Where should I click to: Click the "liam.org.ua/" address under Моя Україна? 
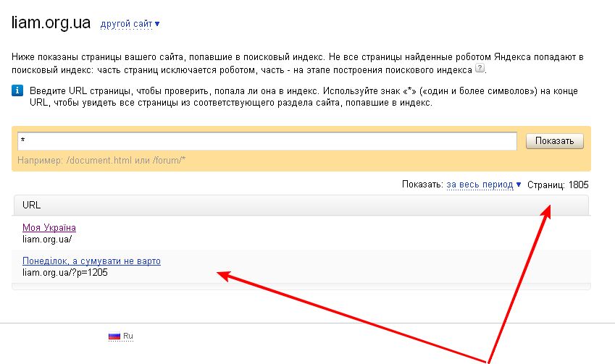tap(47, 239)
